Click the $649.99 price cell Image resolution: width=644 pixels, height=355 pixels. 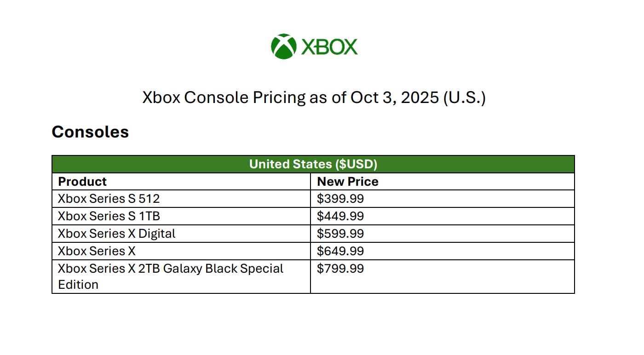pos(340,251)
